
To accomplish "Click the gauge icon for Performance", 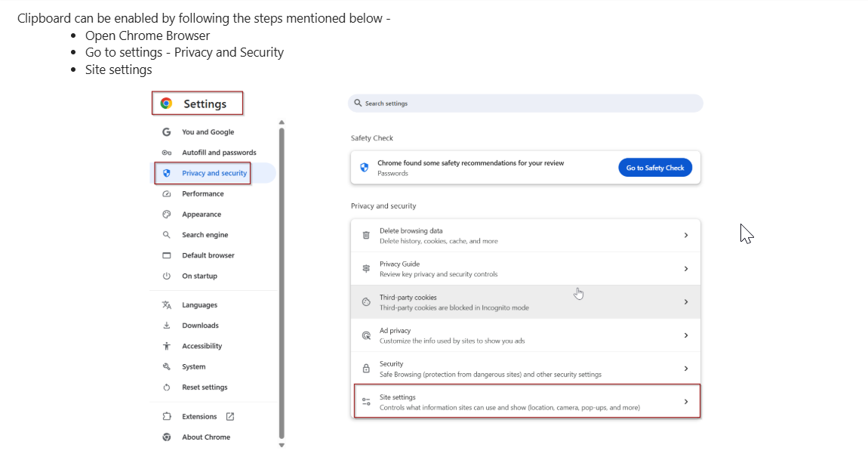I will [166, 193].
